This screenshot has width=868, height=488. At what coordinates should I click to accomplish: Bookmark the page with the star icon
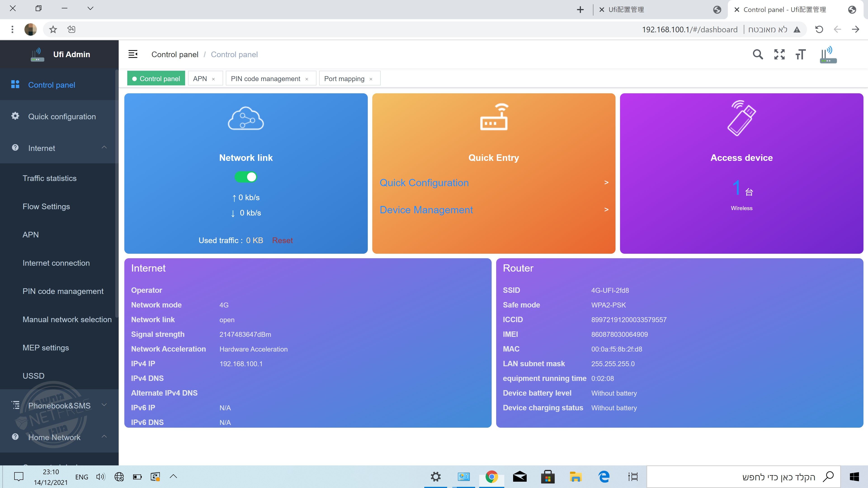point(53,29)
